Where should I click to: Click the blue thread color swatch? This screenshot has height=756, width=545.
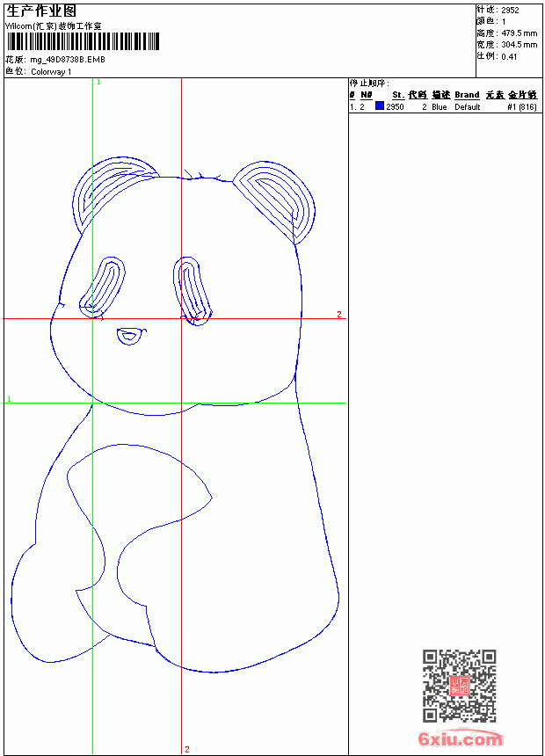(x=380, y=106)
